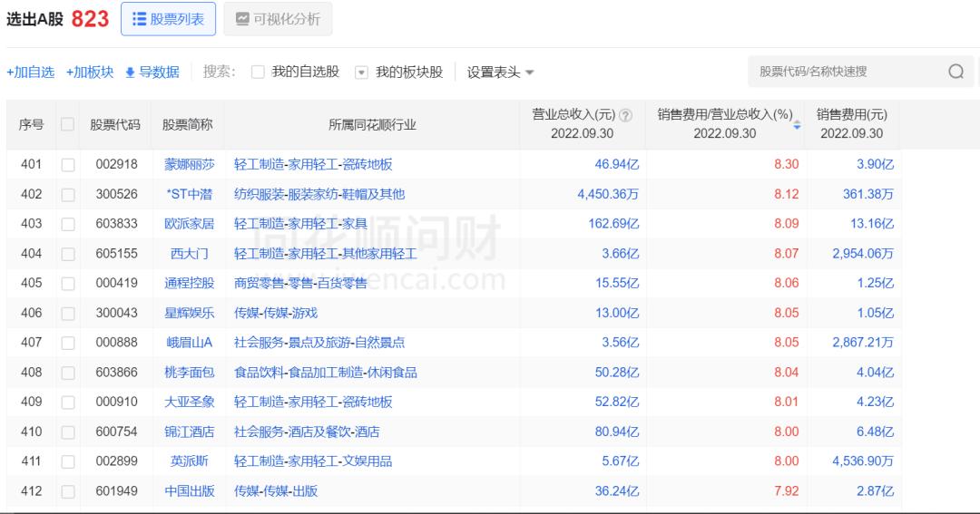The image size is (980, 514).
Task: Click the 股票代码 column header
Action: 115,124
